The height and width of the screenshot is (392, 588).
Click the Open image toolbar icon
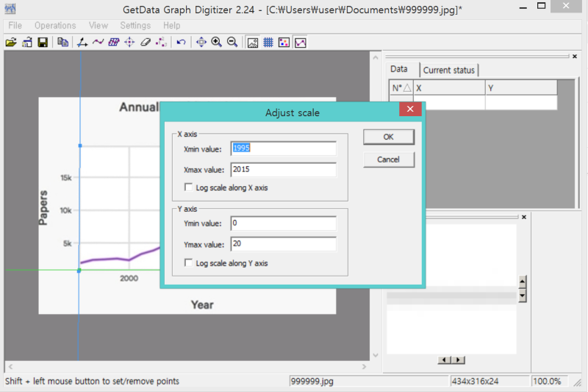11,43
